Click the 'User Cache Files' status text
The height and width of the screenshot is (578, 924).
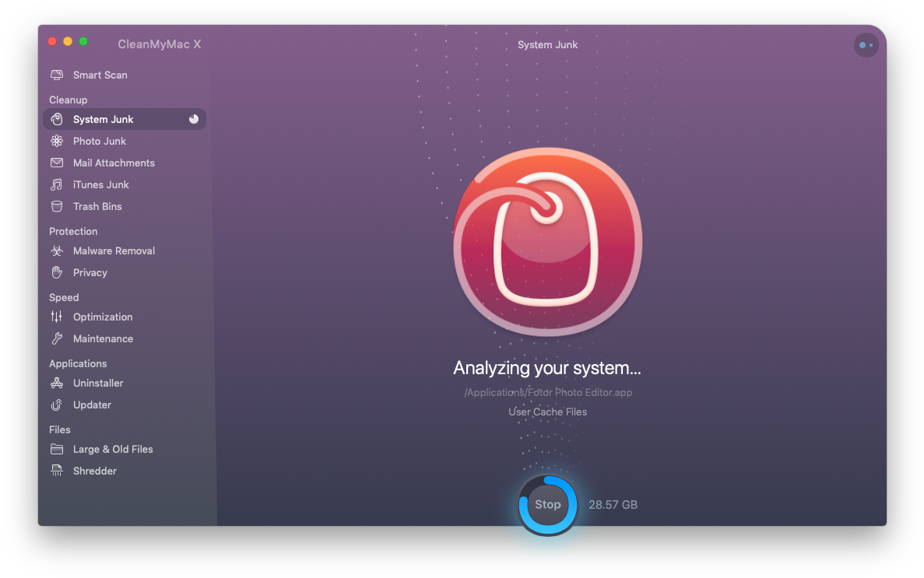click(x=547, y=412)
